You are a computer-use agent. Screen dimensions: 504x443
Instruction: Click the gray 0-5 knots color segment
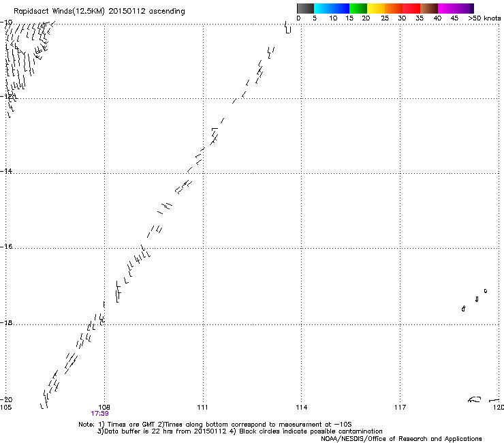point(305,8)
